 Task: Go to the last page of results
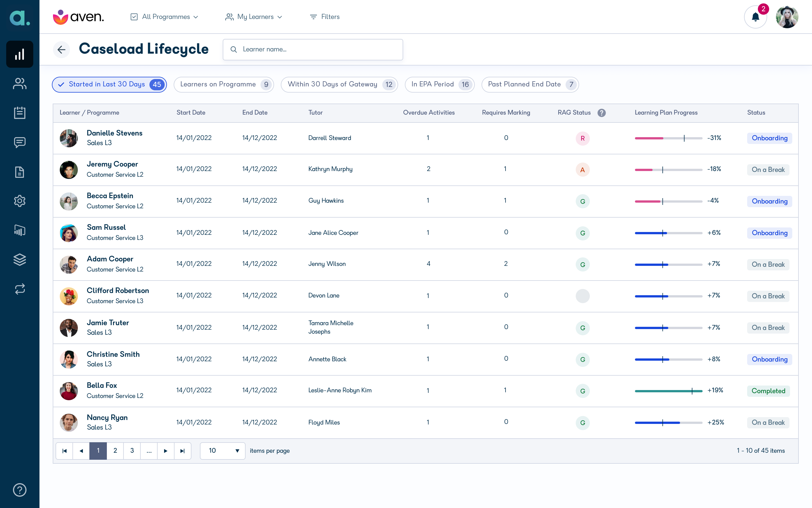point(182,450)
